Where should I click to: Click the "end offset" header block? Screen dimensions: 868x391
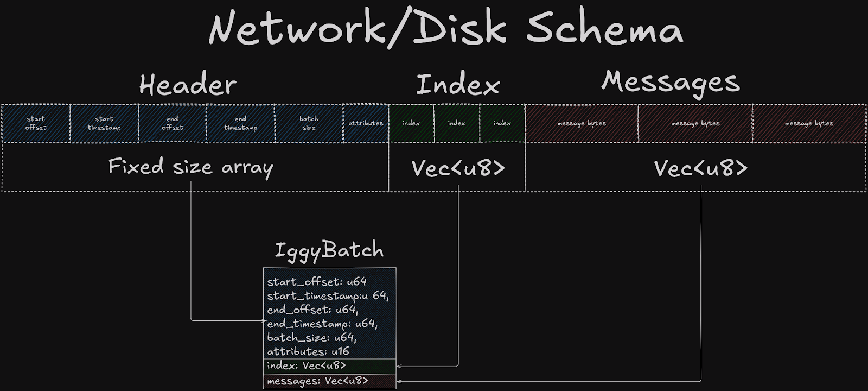pos(173,123)
